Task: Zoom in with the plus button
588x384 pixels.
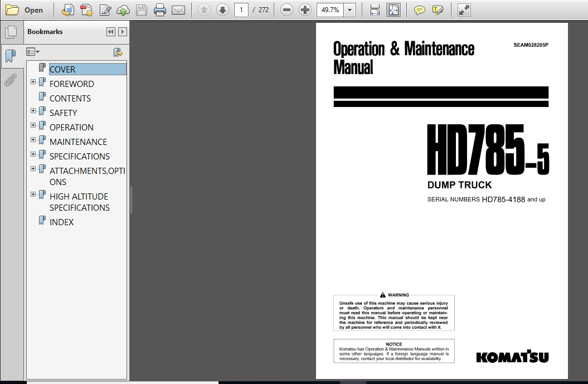Action: (305, 10)
